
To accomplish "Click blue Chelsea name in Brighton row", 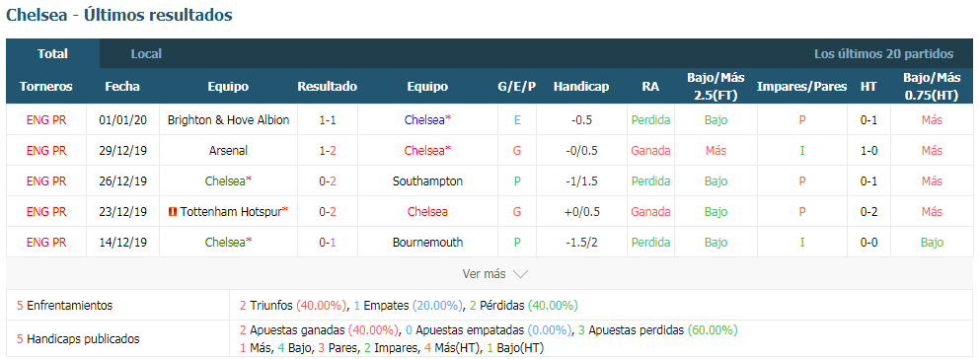I will click(x=424, y=120).
